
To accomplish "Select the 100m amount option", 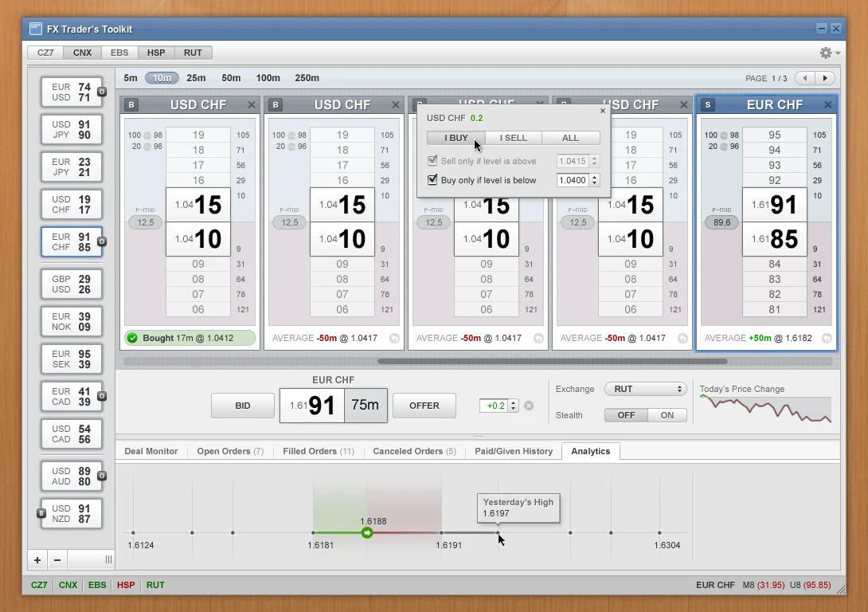I will point(268,78).
